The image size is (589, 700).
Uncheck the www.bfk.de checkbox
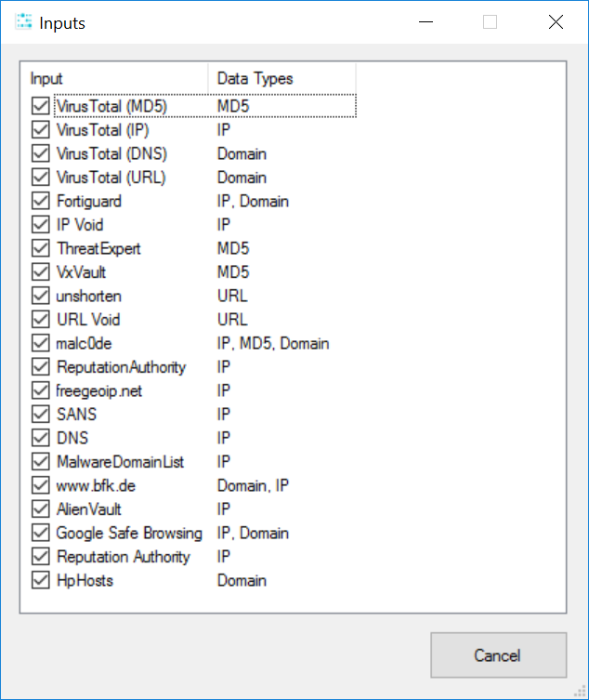pyautogui.click(x=41, y=485)
